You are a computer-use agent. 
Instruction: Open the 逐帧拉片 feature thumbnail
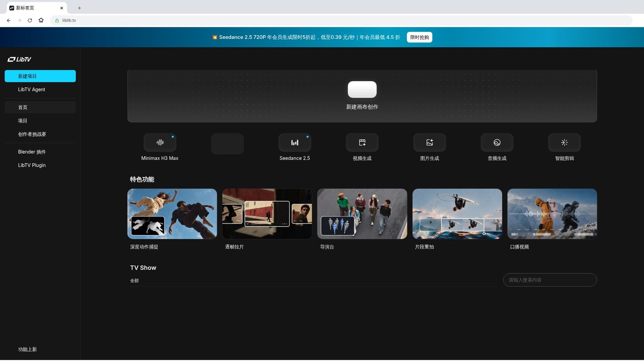tap(267, 214)
